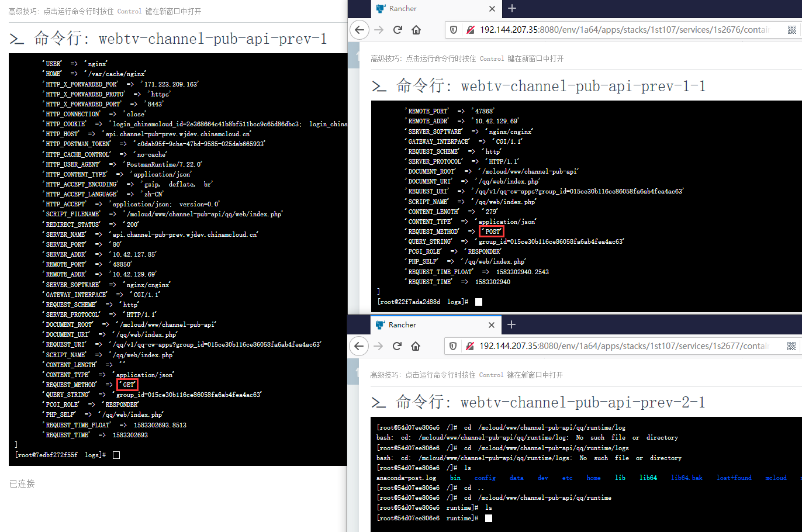This screenshot has height=532, width=802.
Task: Close the Rancher tab in bottom browser window
Action: coord(492,325)
